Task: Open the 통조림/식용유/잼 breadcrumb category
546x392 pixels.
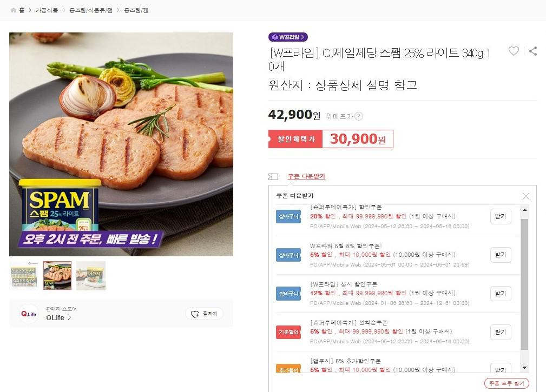Action: pos(90,10)
